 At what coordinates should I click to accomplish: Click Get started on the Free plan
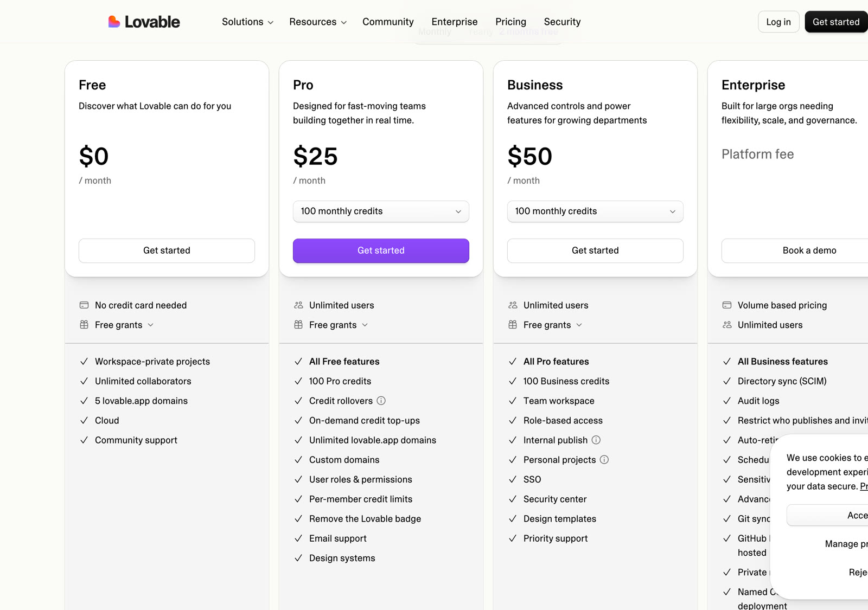[167, 251]
